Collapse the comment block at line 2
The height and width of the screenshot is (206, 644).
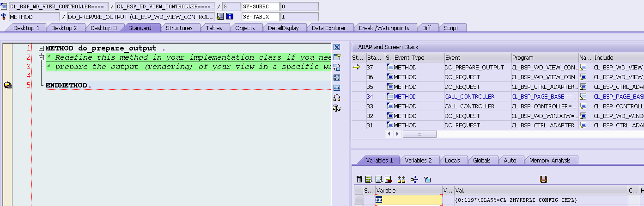click(x=42, y=57)
